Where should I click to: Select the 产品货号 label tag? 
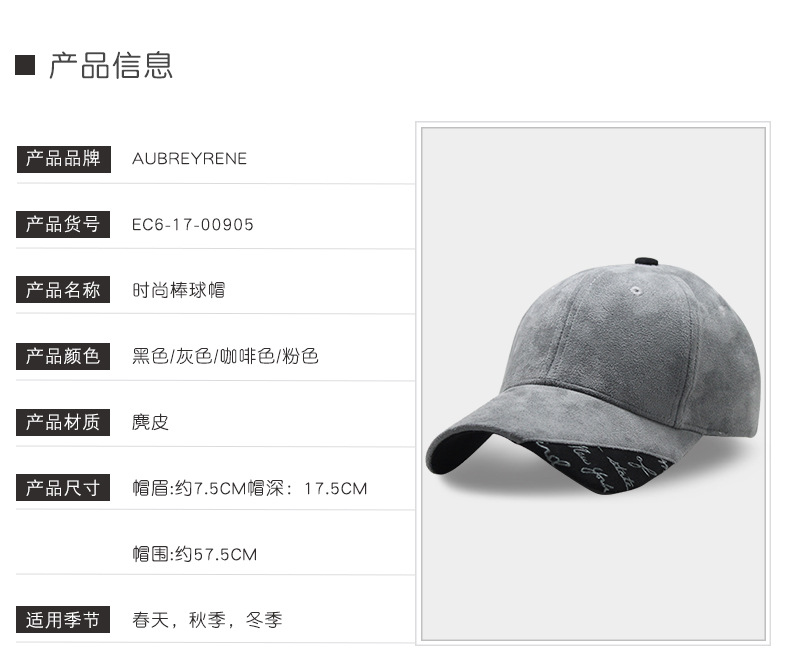(63, 224)
